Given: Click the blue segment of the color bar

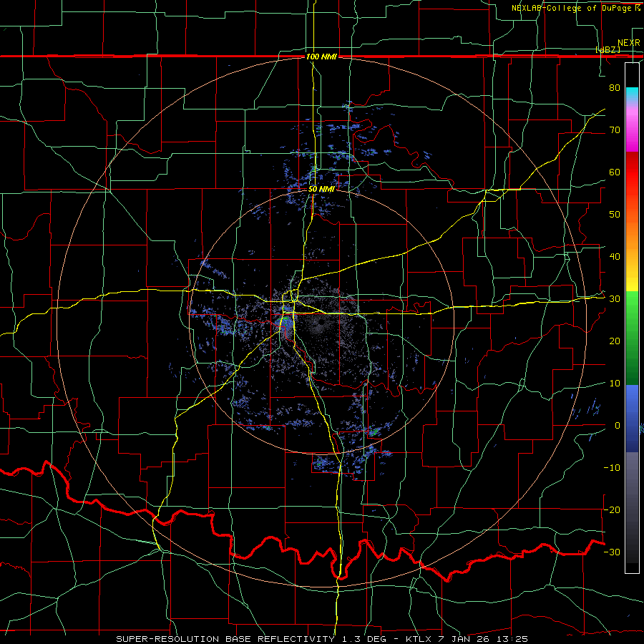Looking at the screenshot, I should [632, 419].
